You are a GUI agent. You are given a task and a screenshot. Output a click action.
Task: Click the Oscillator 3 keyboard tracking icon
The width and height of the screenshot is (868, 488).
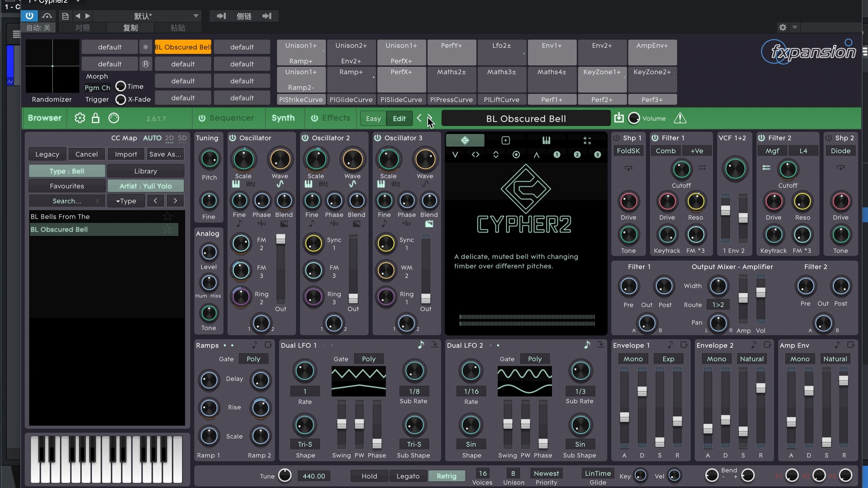coord(381,184)
